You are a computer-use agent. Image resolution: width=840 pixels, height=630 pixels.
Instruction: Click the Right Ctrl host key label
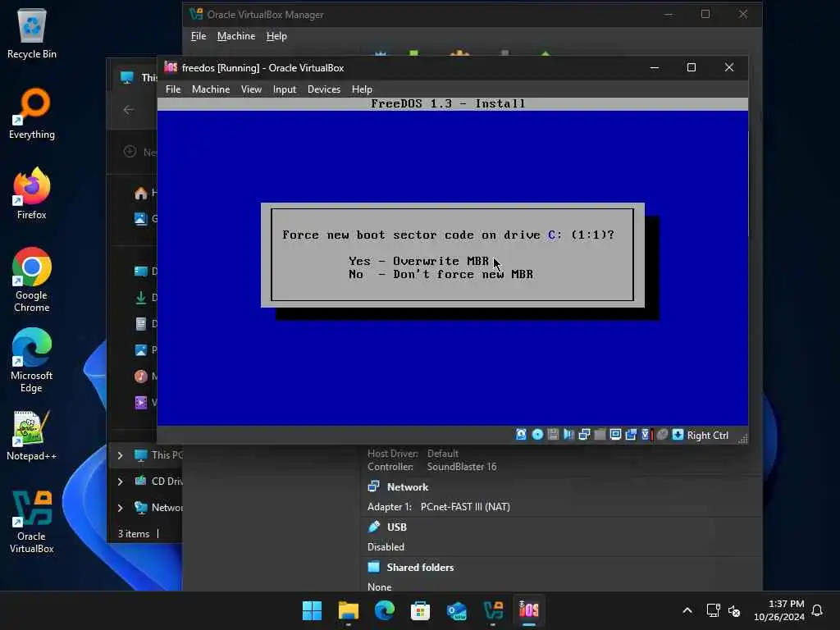(708, 436)
